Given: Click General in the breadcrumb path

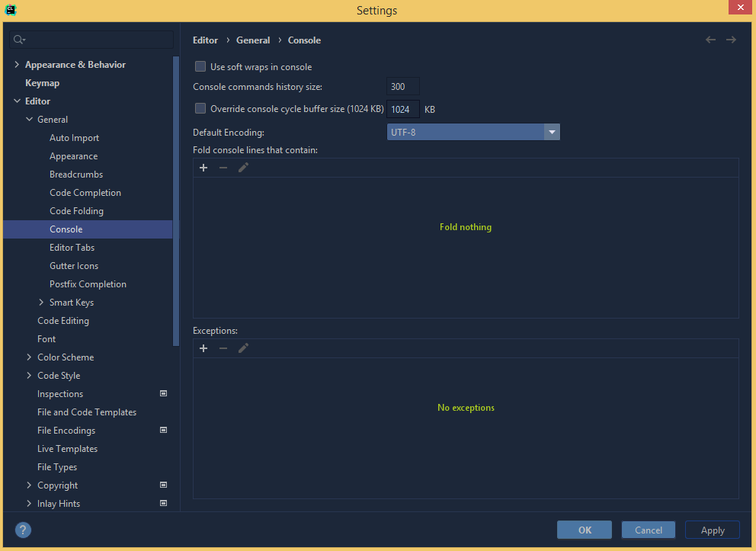Looking at the screenshot, I should coord(253,40).
